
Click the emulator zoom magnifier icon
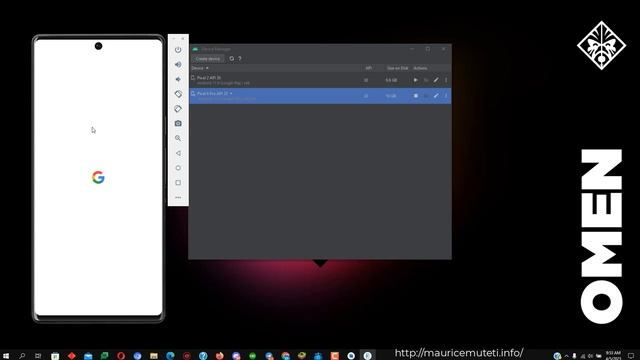[x=178, y=138]
